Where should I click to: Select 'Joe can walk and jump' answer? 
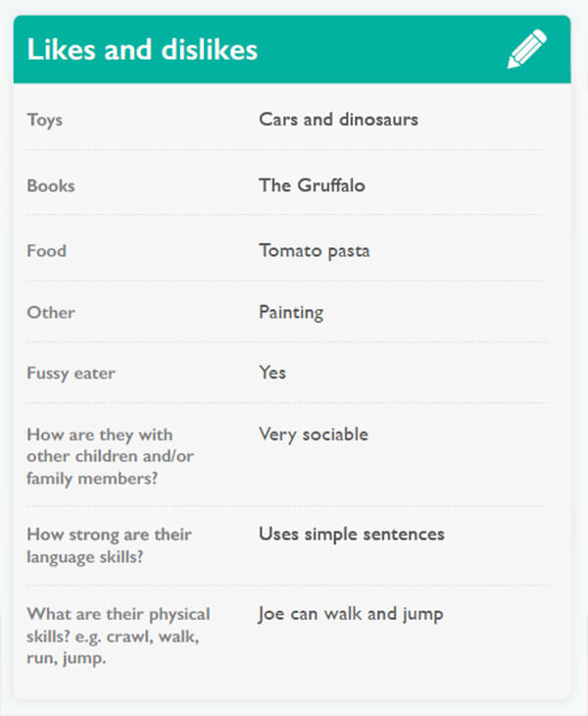pyautogui.click(x=351, y=614)
